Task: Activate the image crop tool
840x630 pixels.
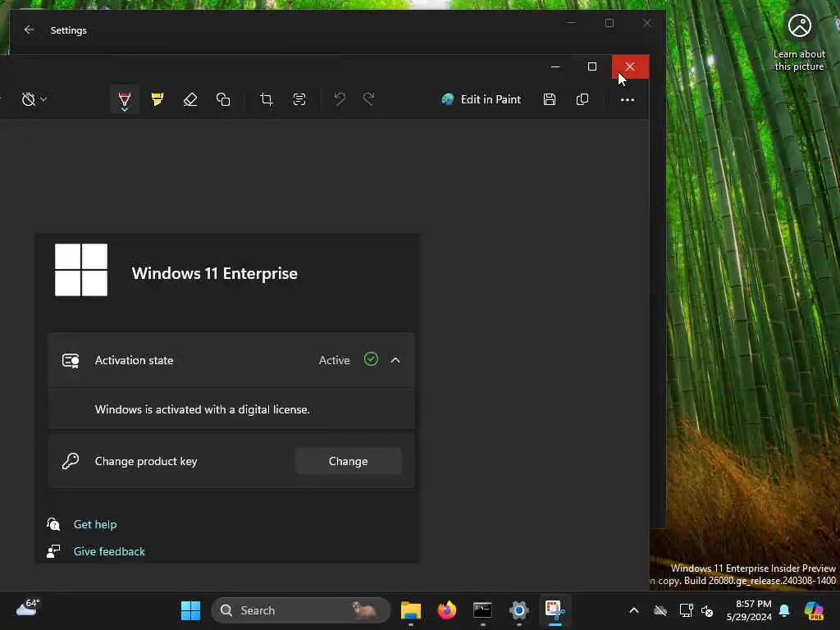Action: [267, 99]
